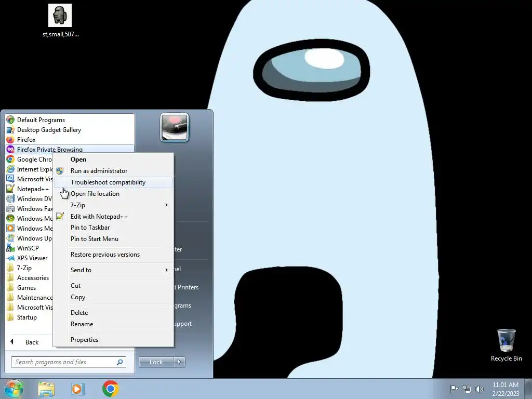The image size is (532, 399).
Task: Click the Internet Explorer icon in programs list
Action: pyautogui.click(x=10, y=169)
